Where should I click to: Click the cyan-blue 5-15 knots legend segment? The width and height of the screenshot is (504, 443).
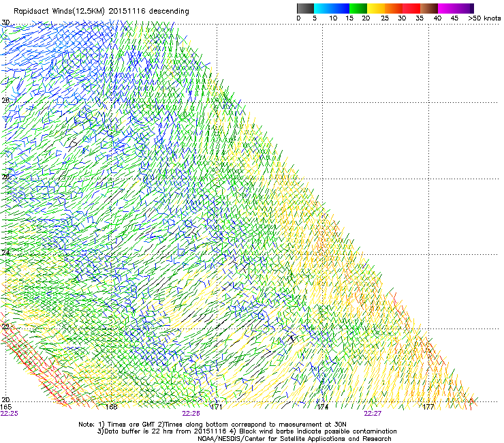[332, 8]
